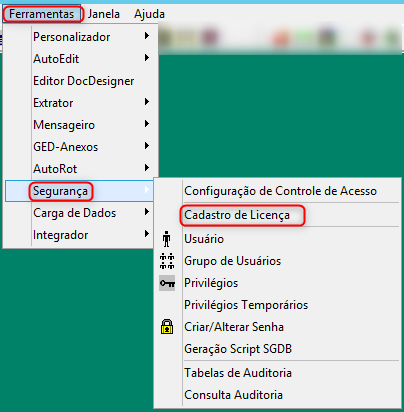Expand the Extrator submenu arrow
The width and height of the screenshot is (404, 412).
click(x=147, y=102)
